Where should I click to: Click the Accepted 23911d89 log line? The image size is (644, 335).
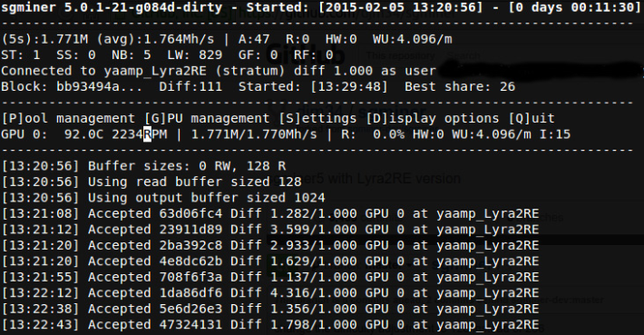click(270, 230)
